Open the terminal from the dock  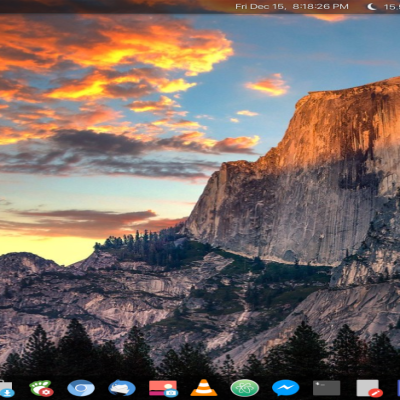click(327, 388)
